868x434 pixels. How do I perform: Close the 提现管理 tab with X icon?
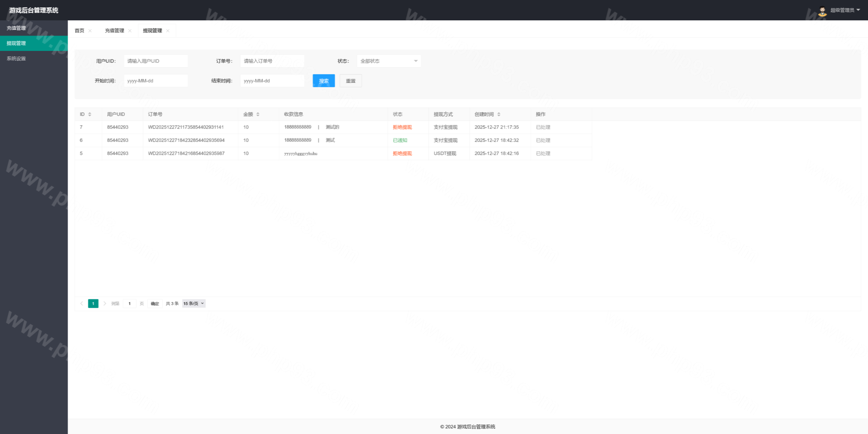(168, 31)
